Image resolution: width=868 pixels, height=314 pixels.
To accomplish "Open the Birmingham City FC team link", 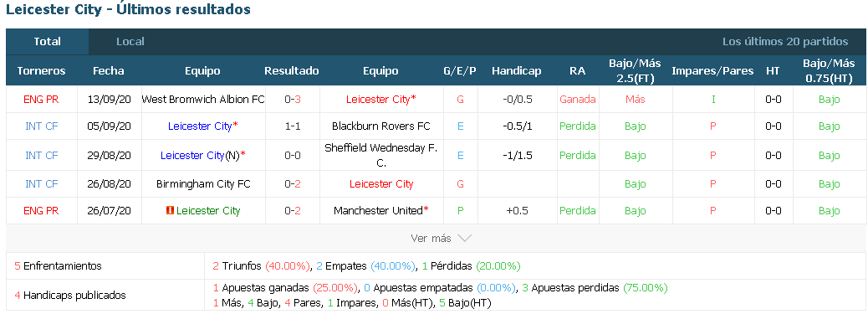I will [203, 183].
